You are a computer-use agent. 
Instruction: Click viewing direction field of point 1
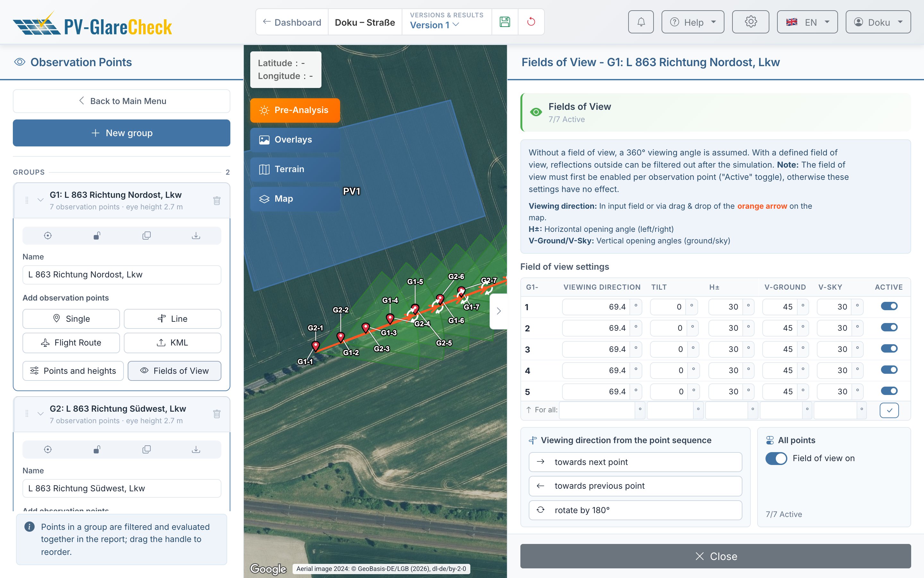596,307
